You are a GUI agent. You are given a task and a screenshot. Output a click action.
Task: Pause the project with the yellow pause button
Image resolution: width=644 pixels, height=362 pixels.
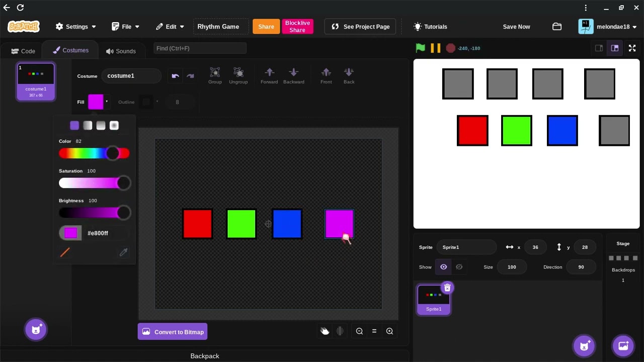(436, 48)
